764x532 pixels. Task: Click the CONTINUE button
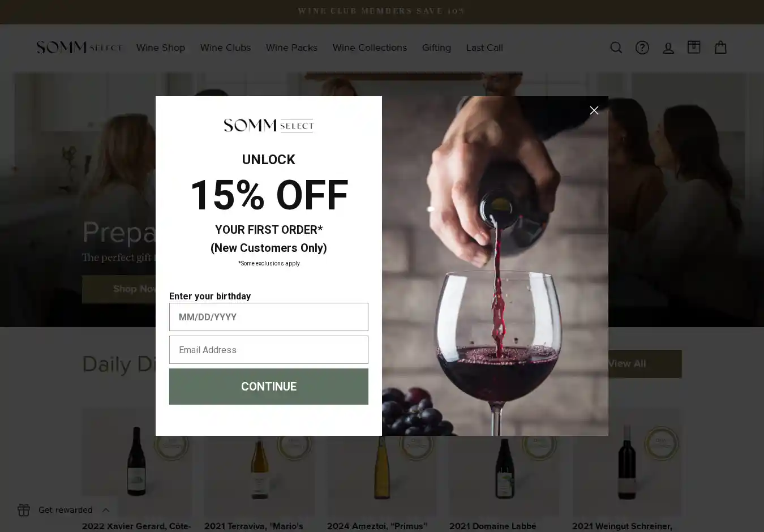pyautogui.click(x=269, y=387)
